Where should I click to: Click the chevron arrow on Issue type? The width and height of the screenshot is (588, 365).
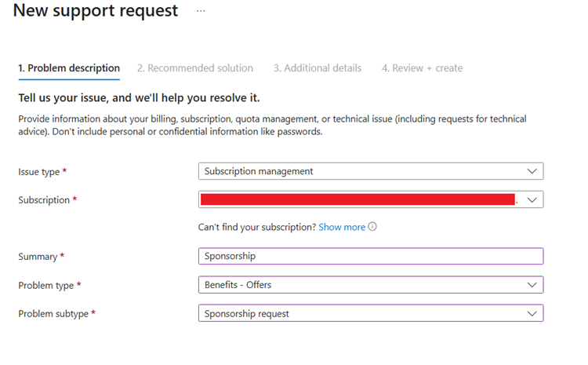pyautogui.click(x=532, y=171)
